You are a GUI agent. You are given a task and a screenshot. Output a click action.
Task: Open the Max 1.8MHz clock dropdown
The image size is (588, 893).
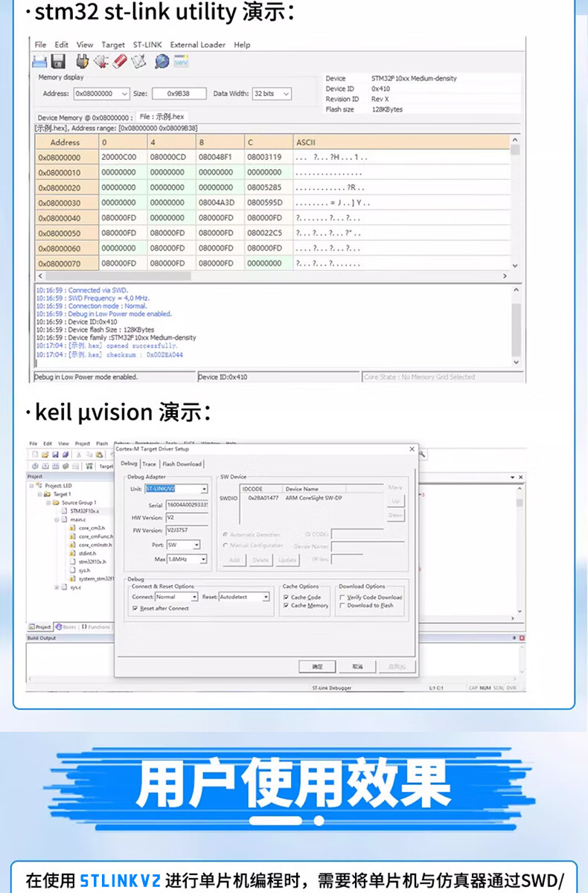pyautogui.click(x=203, y=559)
